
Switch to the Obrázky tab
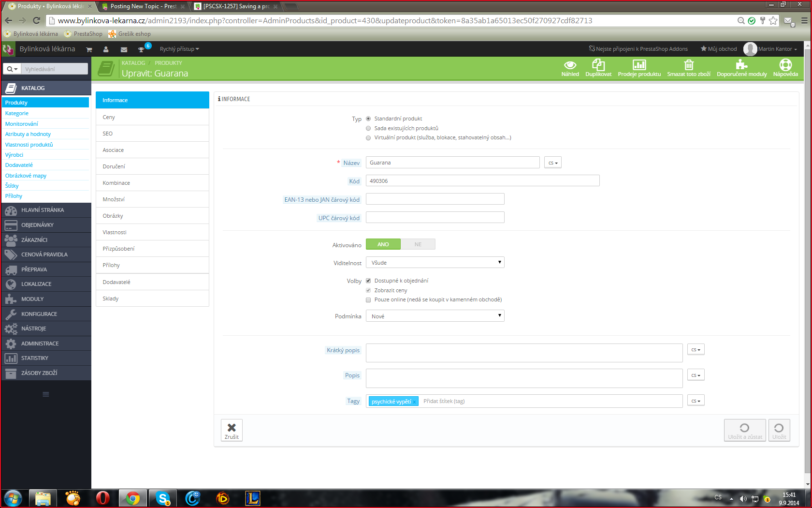click(152, 216)
